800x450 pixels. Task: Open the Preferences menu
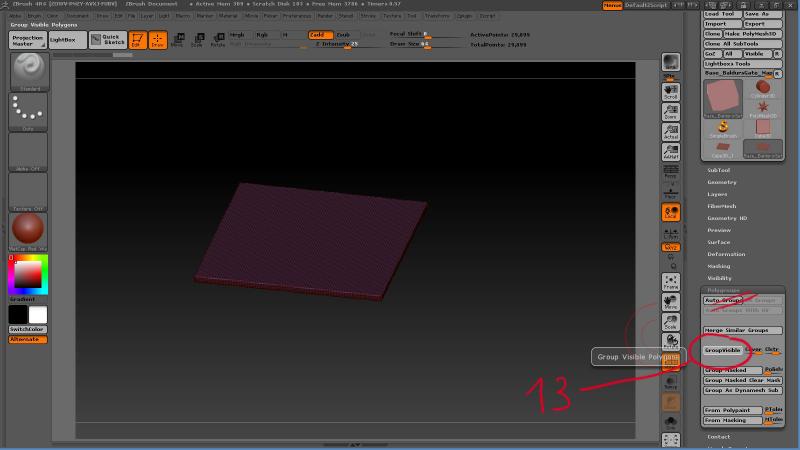(296, 16)
